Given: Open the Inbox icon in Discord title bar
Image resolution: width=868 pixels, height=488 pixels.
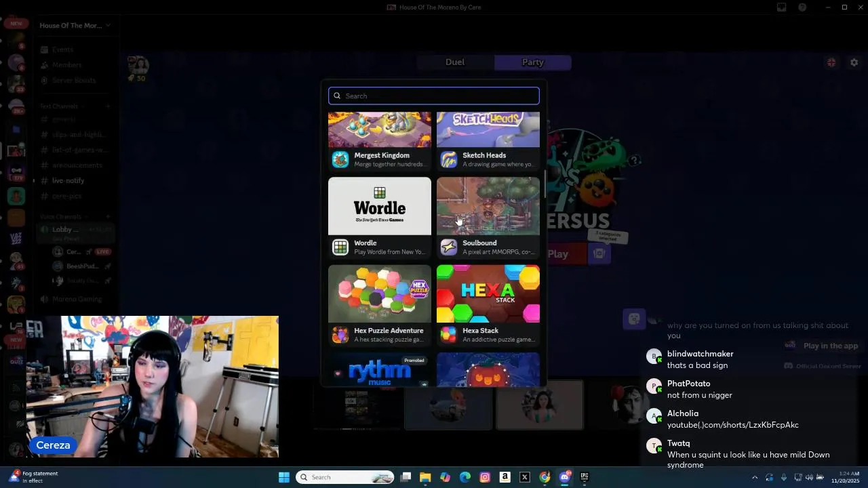Looking at the screenshot, I should [x=782, y=7].
